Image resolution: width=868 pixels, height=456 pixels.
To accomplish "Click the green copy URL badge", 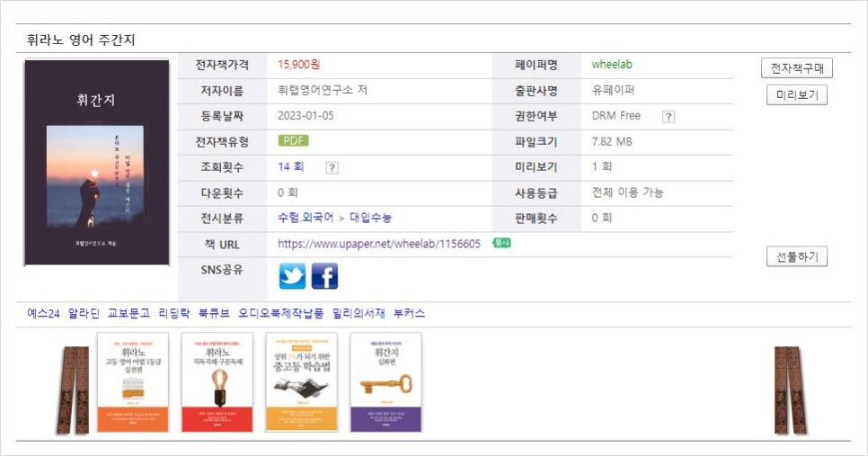I will pos(501,243).
